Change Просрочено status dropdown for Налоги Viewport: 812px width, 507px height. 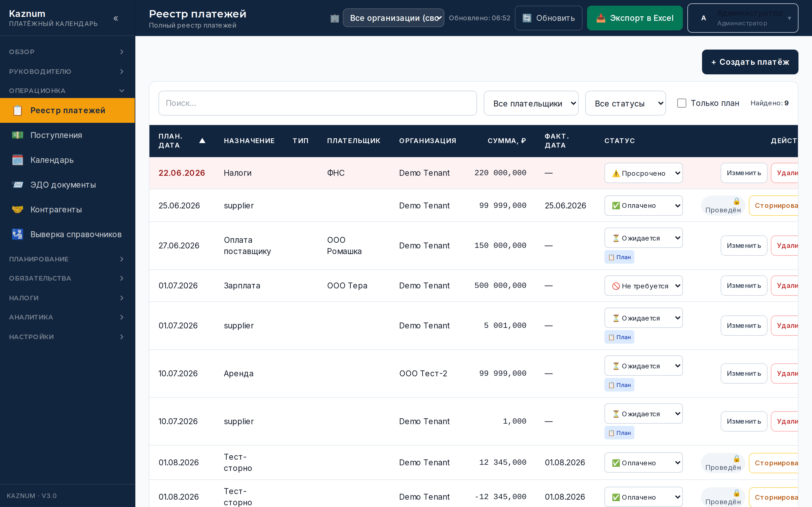coord(643,173)
